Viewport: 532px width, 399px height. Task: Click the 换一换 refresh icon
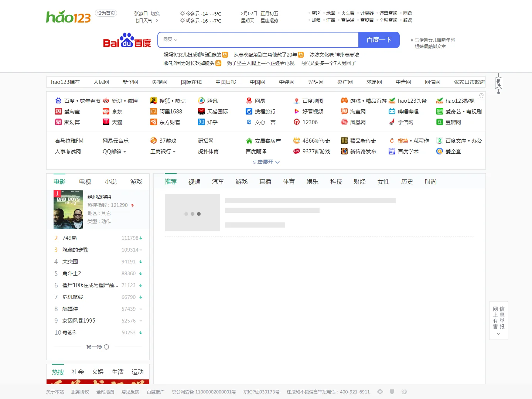click(106, 347)
